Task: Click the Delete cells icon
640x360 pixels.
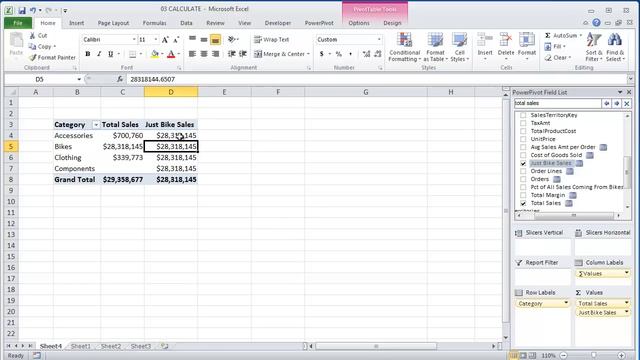Action: pos(506,41)
